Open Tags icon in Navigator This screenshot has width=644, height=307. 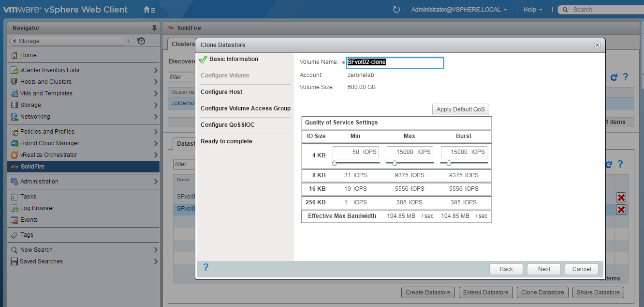pos(15,235)
